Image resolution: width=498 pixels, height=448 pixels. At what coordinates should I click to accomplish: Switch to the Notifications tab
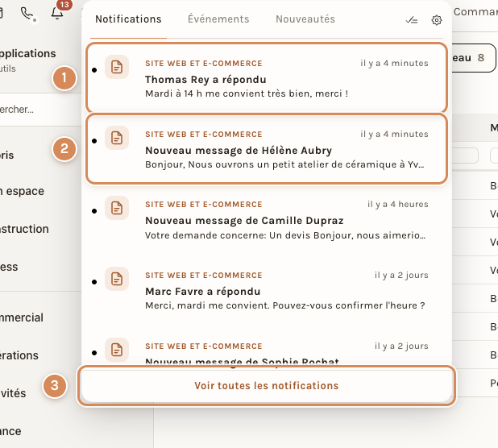click(128, 19)
